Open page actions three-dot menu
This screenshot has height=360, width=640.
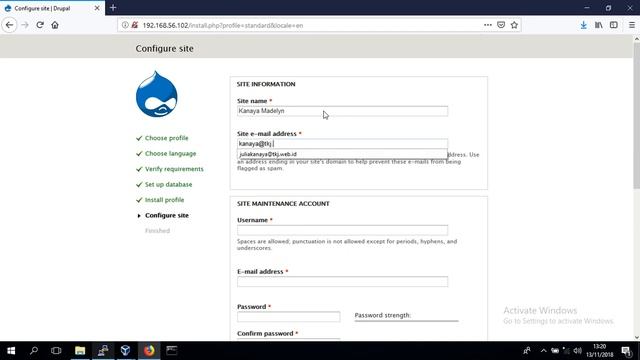488,25
